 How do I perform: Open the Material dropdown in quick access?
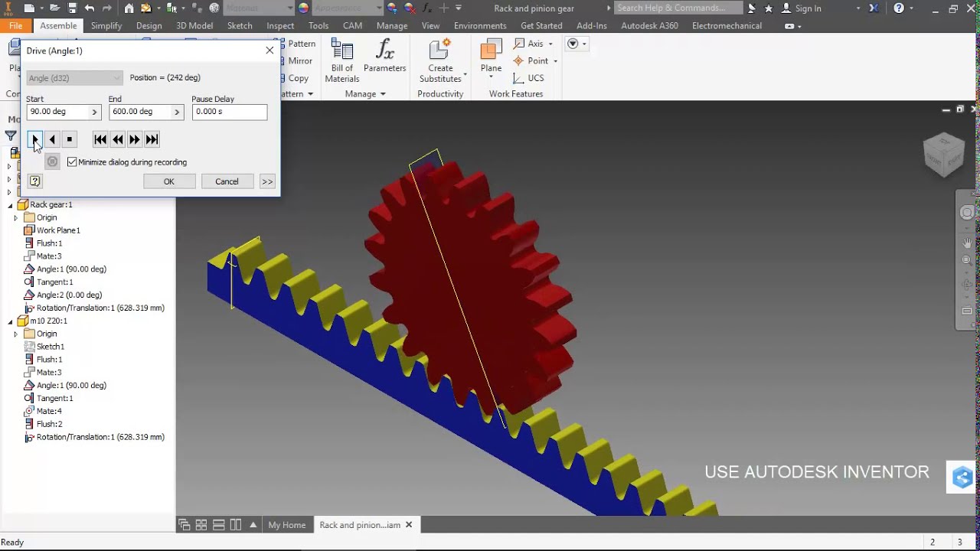[x=259, y=8]
